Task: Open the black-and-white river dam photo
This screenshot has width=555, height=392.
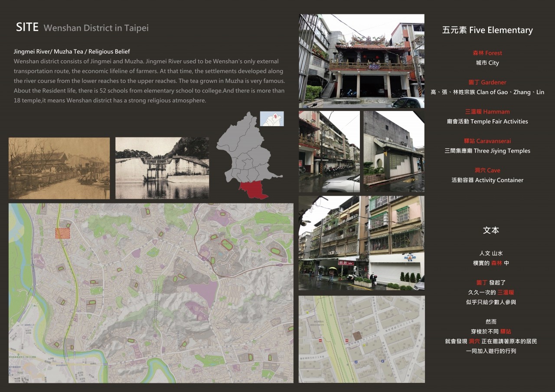Action: 162,168
